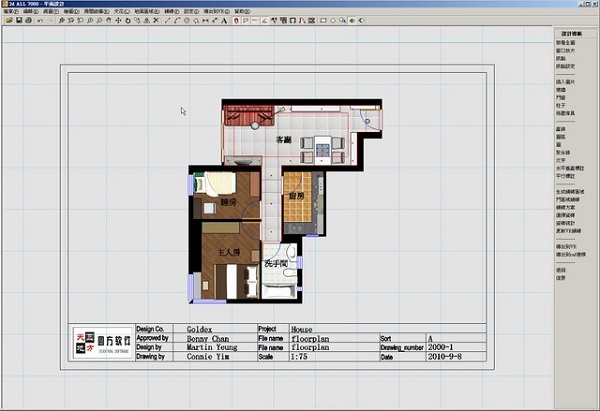This screenshot has height=411, width=600.
Task: Undo the last action via toolbar arrow
Action: pos(39,20)
